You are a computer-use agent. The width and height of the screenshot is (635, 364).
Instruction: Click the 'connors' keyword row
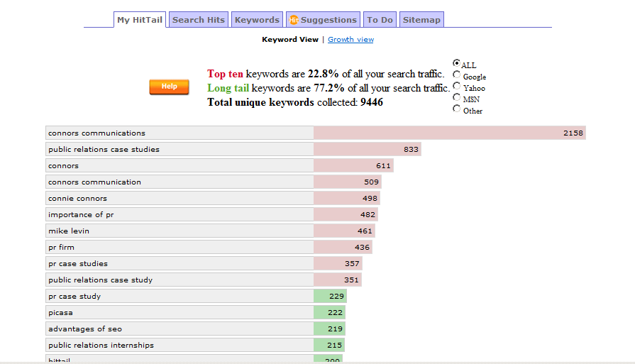tap(180, 165)
